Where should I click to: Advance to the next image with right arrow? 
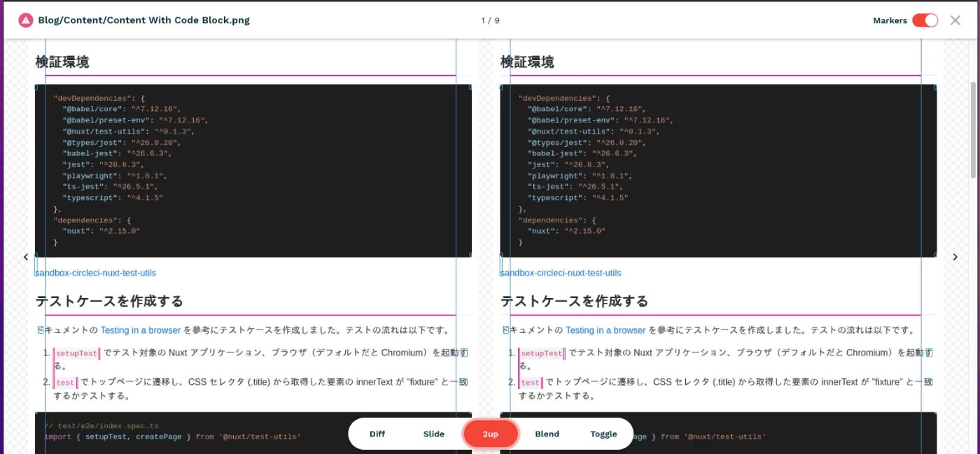click(x=955, y=257)
